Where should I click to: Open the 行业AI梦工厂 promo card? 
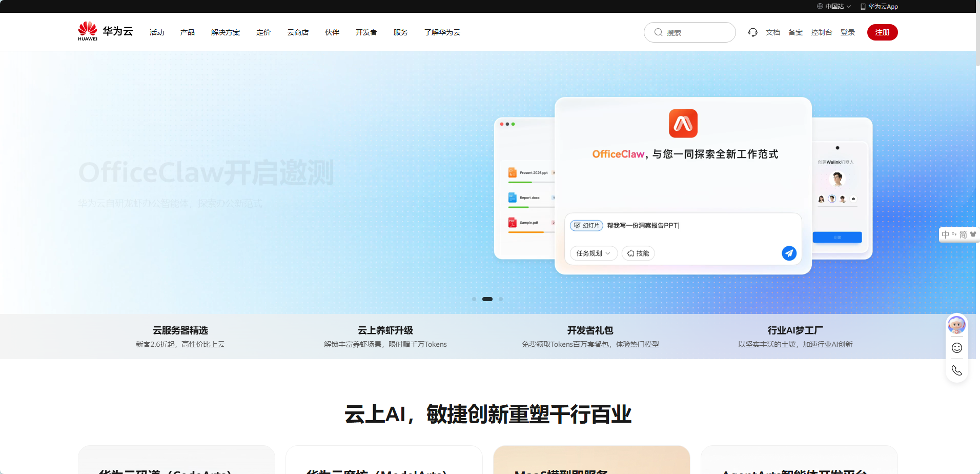pyautogui.click(x=795, y=337)
